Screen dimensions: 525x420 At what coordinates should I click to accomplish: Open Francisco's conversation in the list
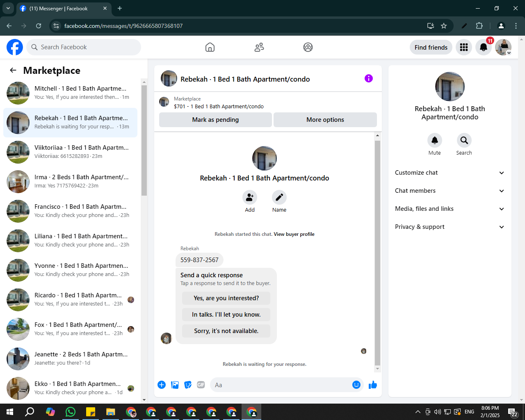[x=70, y=211]
